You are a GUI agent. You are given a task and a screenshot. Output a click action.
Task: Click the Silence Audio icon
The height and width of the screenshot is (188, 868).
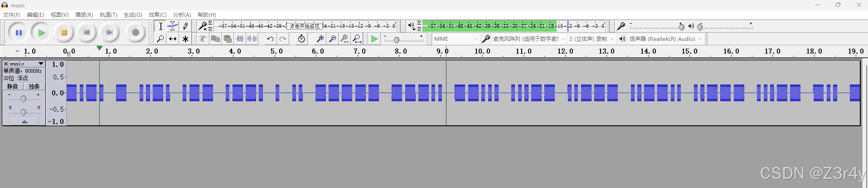coord(252,39)
